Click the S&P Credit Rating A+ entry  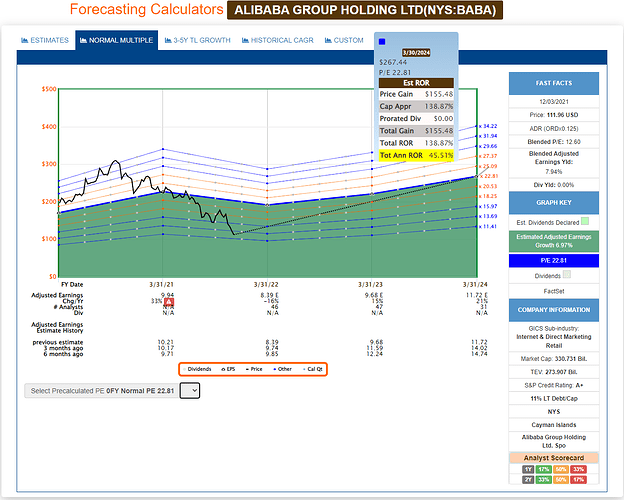554,385
